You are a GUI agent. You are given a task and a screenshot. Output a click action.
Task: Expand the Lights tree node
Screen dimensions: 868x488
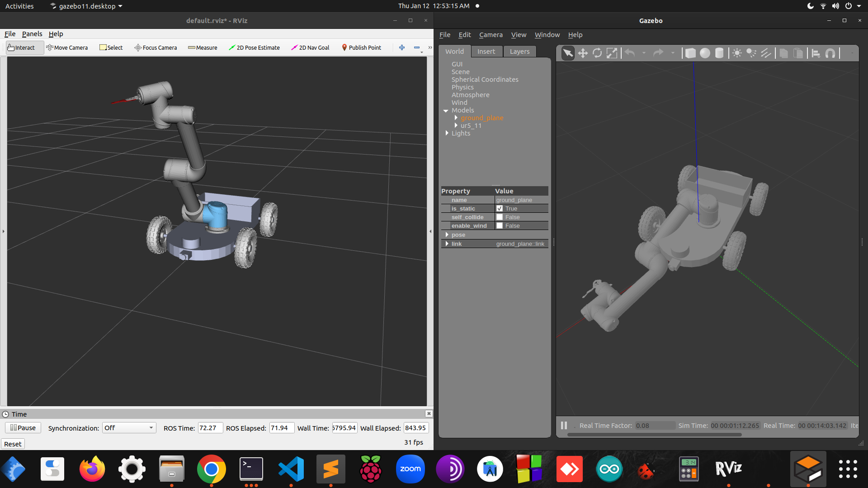pyautogui.click(x=447, y=133)
